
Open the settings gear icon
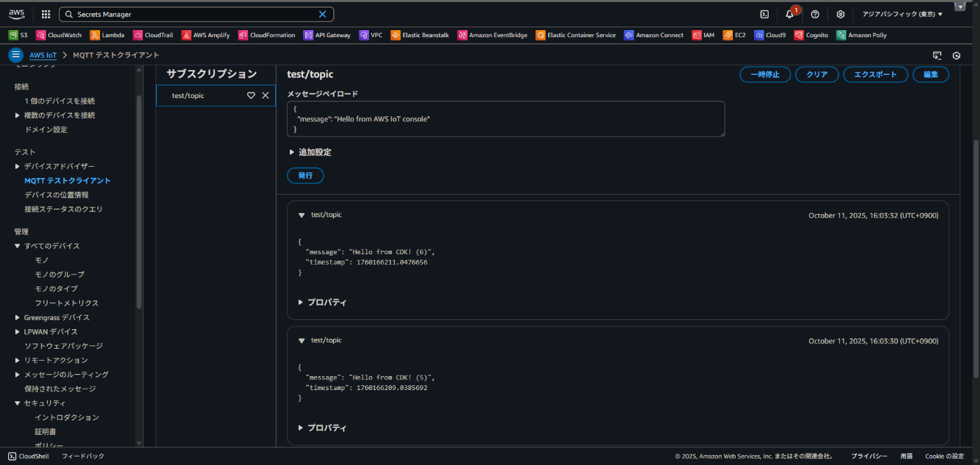coord(840,14)
